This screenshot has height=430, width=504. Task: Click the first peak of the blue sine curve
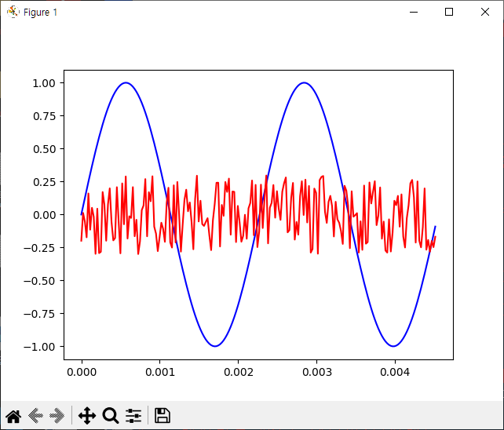tap(126, 82)
